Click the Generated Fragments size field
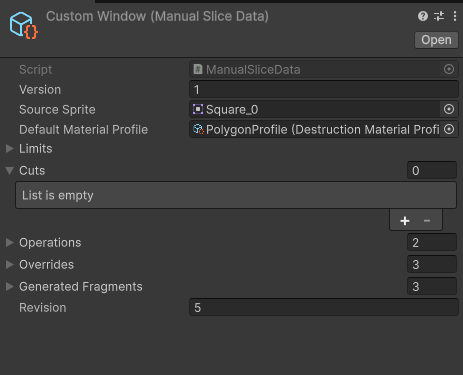The height and width of the screenshot is (375, 463). pyautogui.click(x=432, y=286)
